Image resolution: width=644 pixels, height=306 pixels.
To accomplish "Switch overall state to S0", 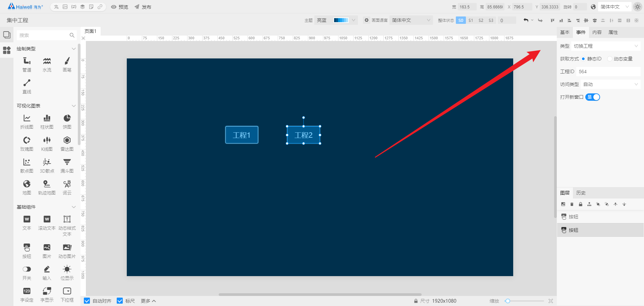I will pos(461,20).
